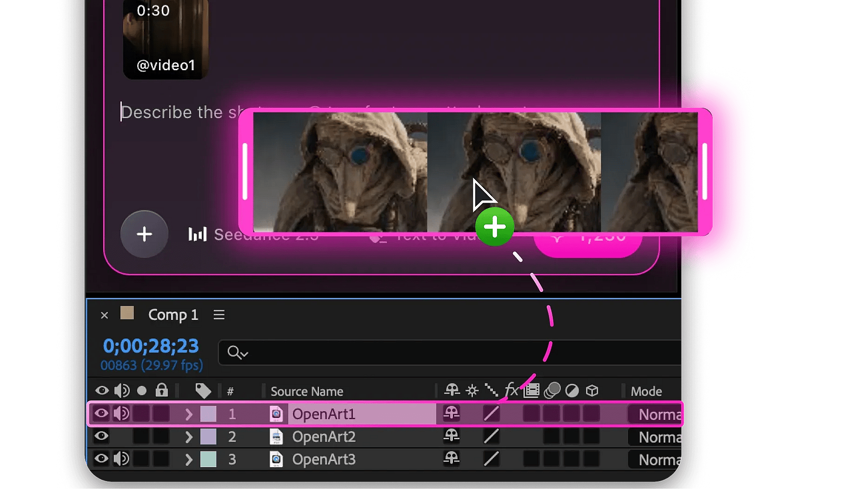Image resolution: width=868 pixels, height=489 pixels.
Task: Close the Comp 1 timeline tab
Action: coord(104,315)
